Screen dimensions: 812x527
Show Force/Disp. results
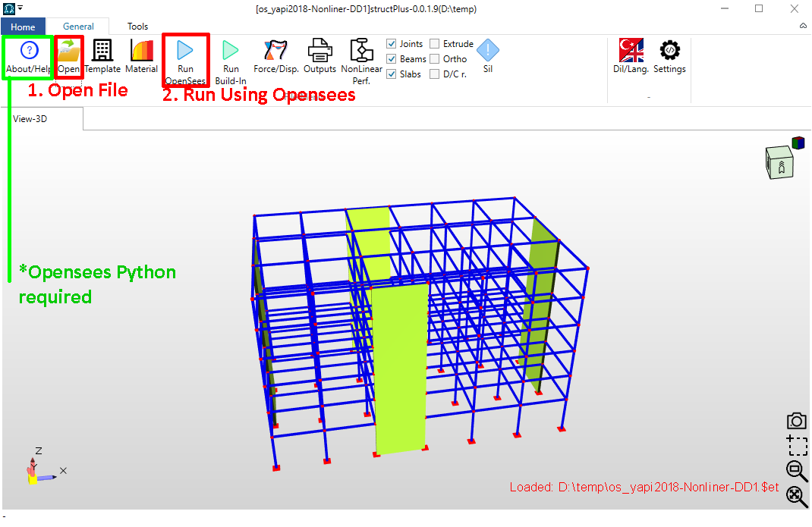[276, 56]
